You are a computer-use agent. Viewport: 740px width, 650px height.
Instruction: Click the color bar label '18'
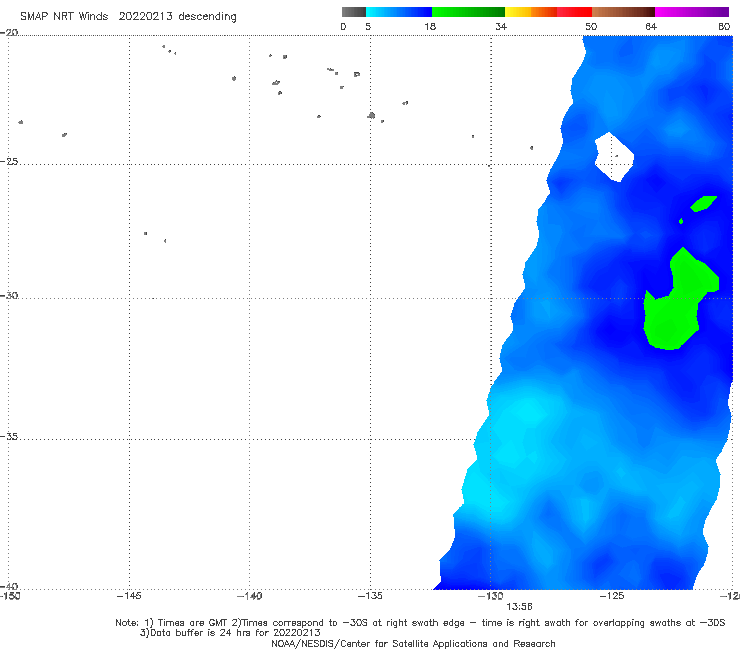pyautogui.click(x=430, y=26)
